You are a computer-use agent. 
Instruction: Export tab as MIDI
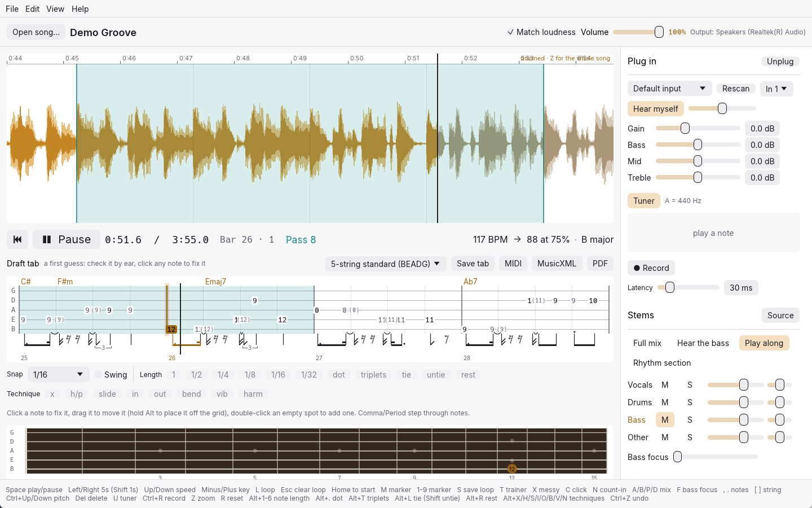513,264
